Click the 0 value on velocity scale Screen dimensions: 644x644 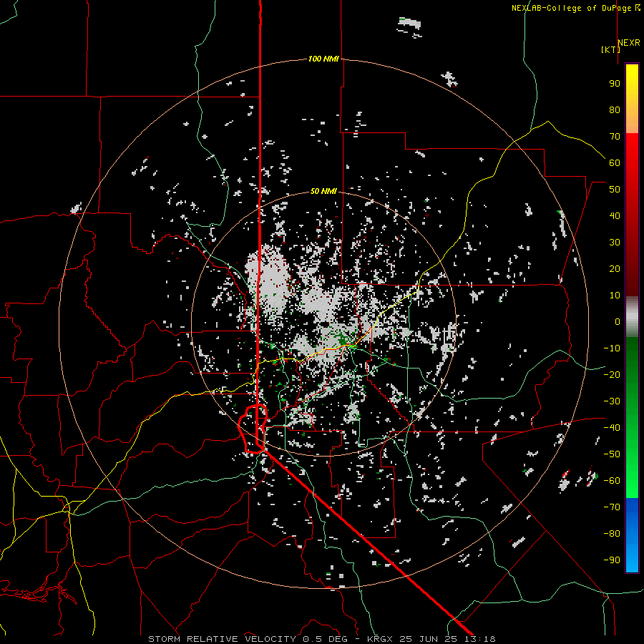(618, 321)
